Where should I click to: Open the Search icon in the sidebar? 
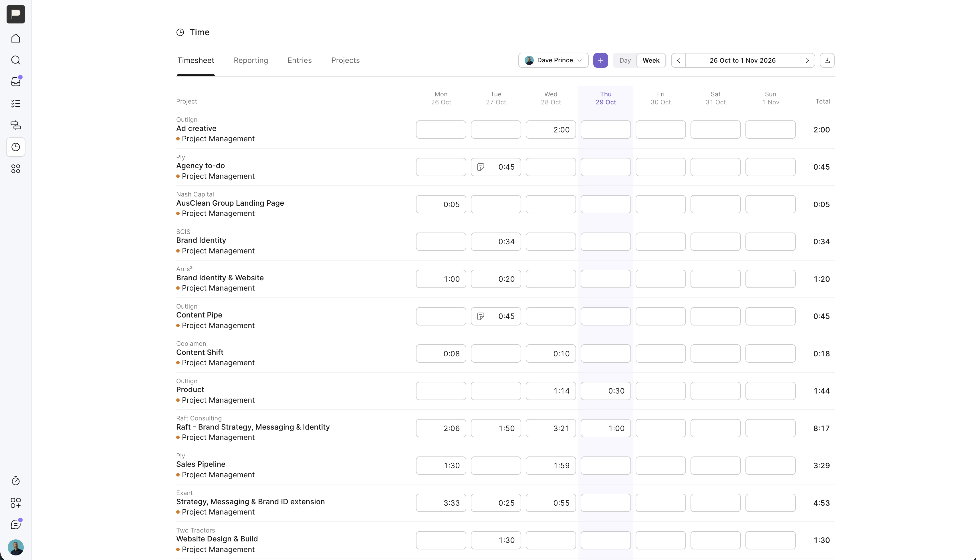point(16,60)
